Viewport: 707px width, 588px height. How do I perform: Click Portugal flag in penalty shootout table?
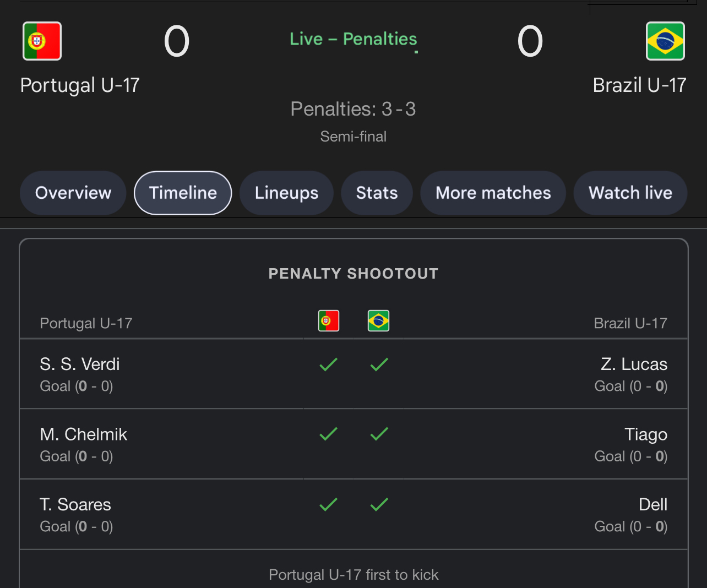tap(329, 320)
